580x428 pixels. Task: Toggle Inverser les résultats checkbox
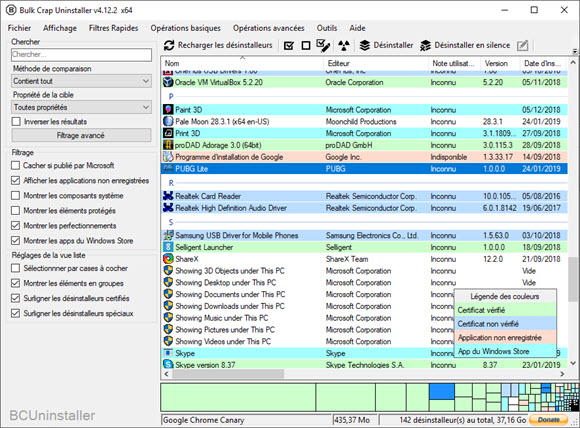pyautogui.click(x=16, y=122)
